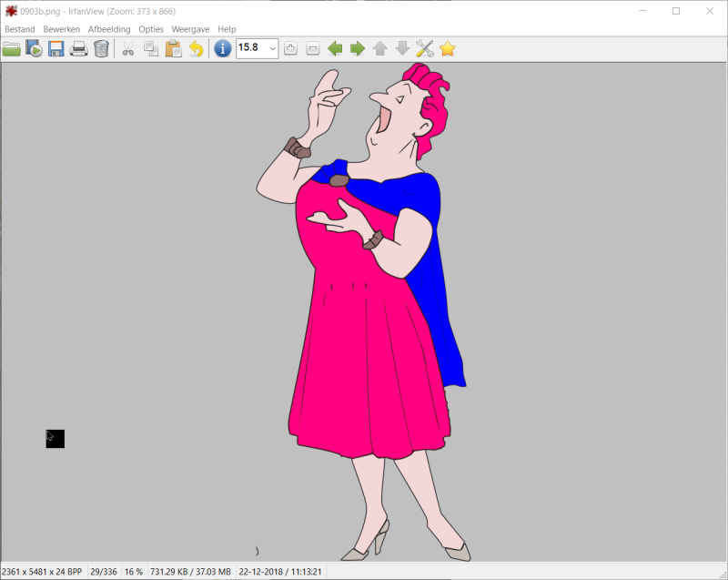Zoom in with the plus magnifier button
The image size is (728, 580).
(290, 49)
